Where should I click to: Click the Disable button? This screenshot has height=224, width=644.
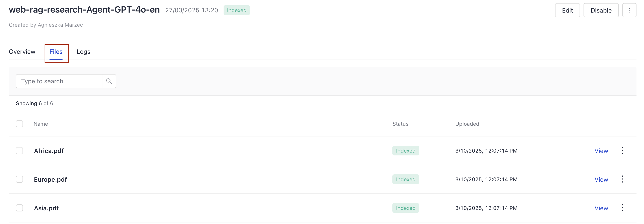click(x=601, y=10)
